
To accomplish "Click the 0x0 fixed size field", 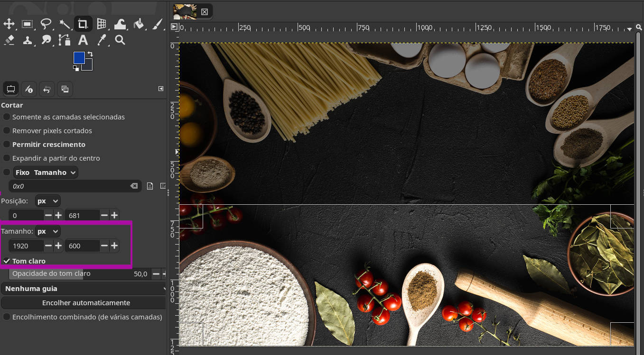I will coord(70,186).
